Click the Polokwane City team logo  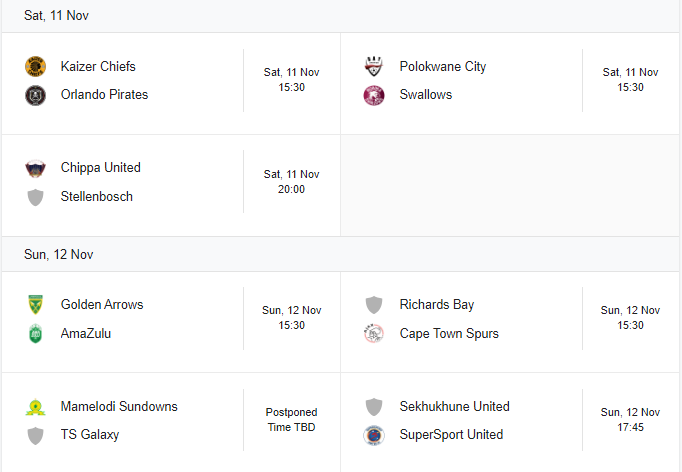coord(374,67)
